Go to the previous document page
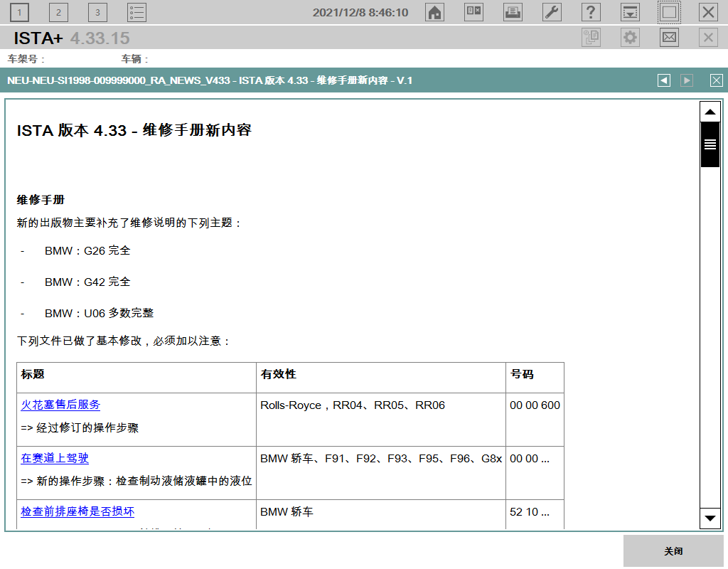Screen dimensions: 728x569 [x=664, y=80]
